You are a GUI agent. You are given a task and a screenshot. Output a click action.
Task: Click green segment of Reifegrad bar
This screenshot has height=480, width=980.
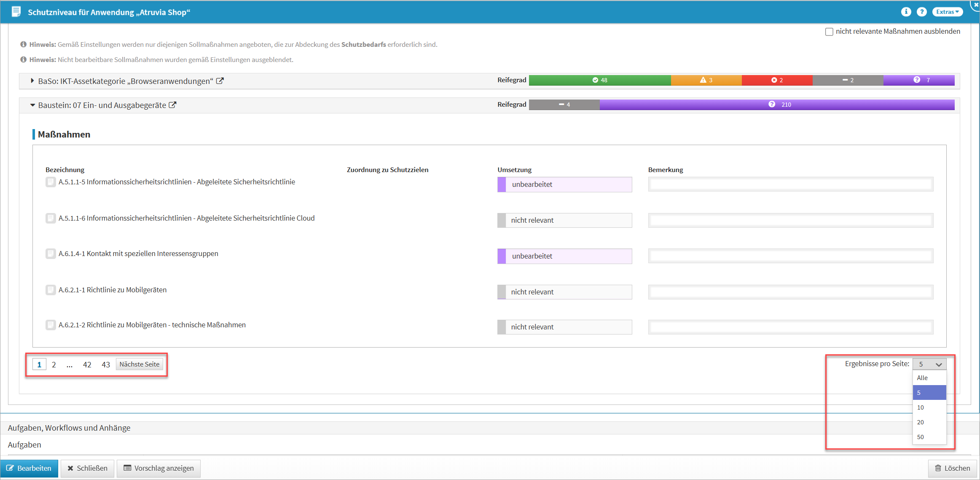599,80
